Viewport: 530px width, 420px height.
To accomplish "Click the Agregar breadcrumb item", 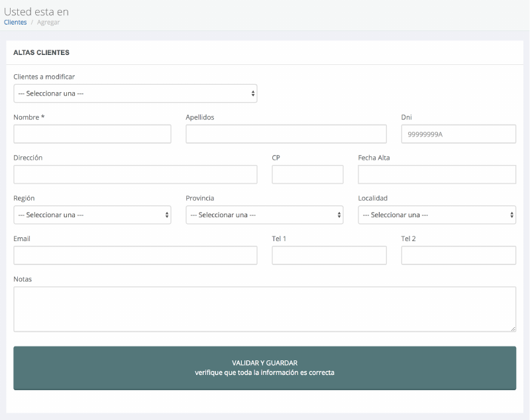I will coord(48,23).
